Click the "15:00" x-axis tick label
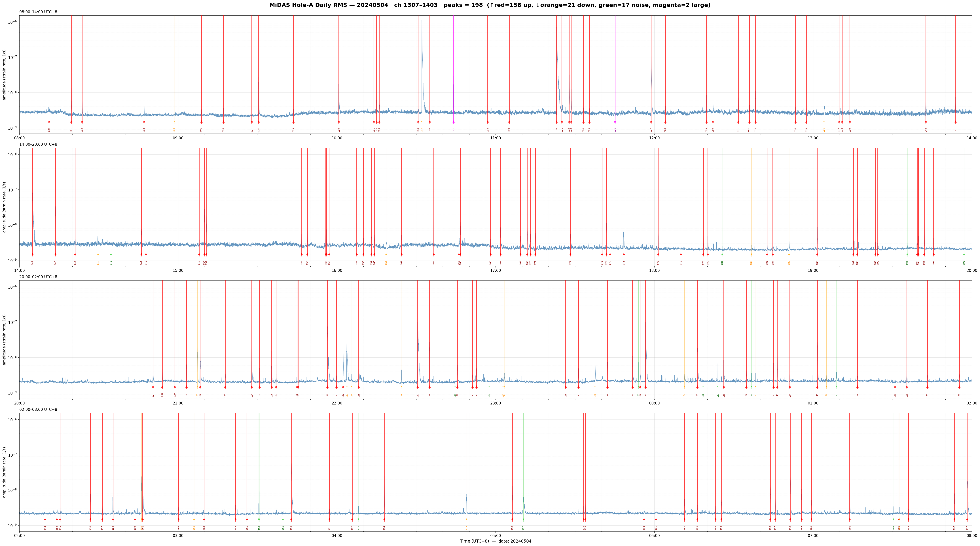The height and width of the screenshot is (546, 980). pyautogui.click(x=178, y=271)
